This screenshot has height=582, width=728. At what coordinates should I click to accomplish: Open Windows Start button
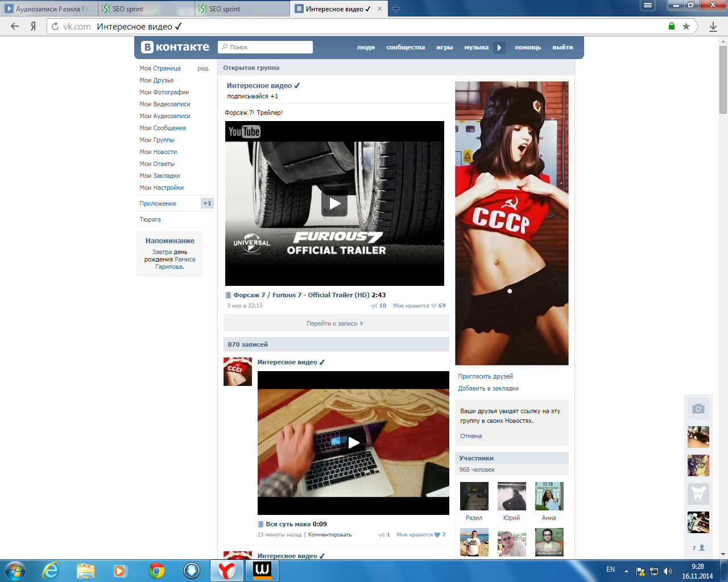(x=15, y=571)
